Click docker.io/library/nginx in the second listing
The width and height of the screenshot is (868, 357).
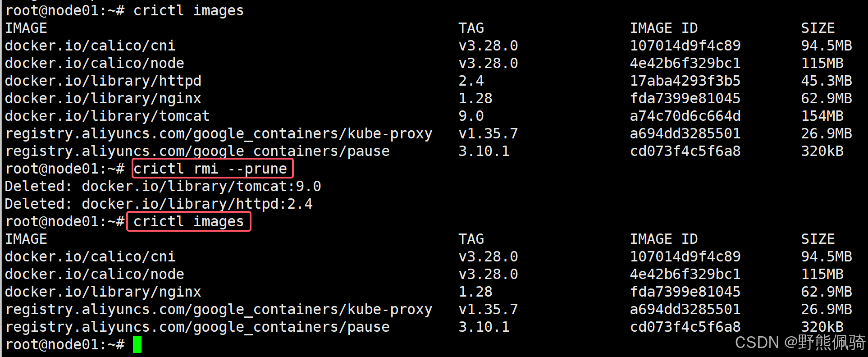click(103, 292)
